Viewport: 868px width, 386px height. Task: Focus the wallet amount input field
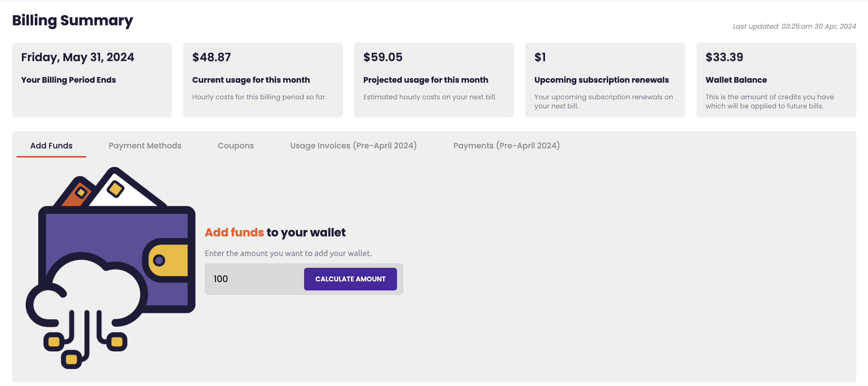254,279
